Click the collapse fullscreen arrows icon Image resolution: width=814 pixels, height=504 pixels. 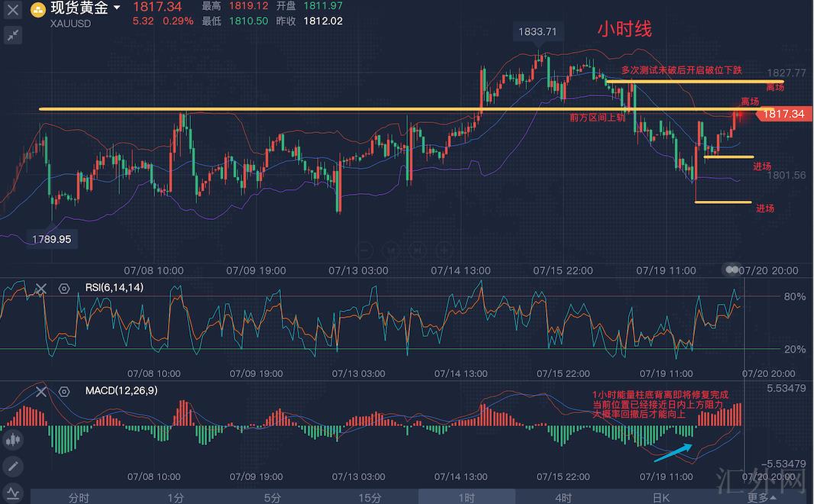13,35
